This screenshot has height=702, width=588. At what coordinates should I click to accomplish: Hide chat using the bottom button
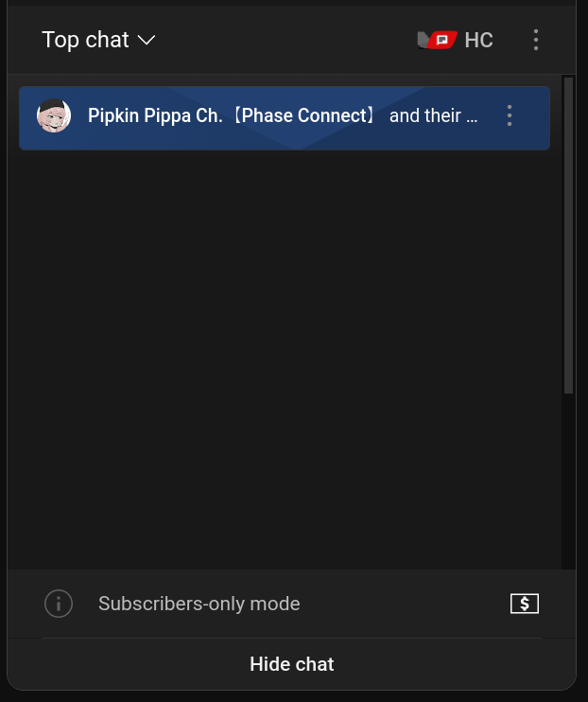click(x=291, y=664)
